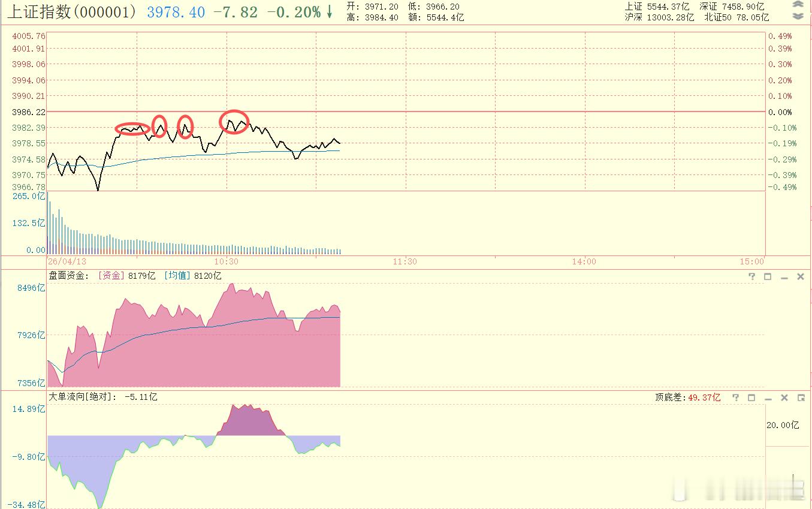Click the -5.11亿 big order flow value

[x=141, y=397]
